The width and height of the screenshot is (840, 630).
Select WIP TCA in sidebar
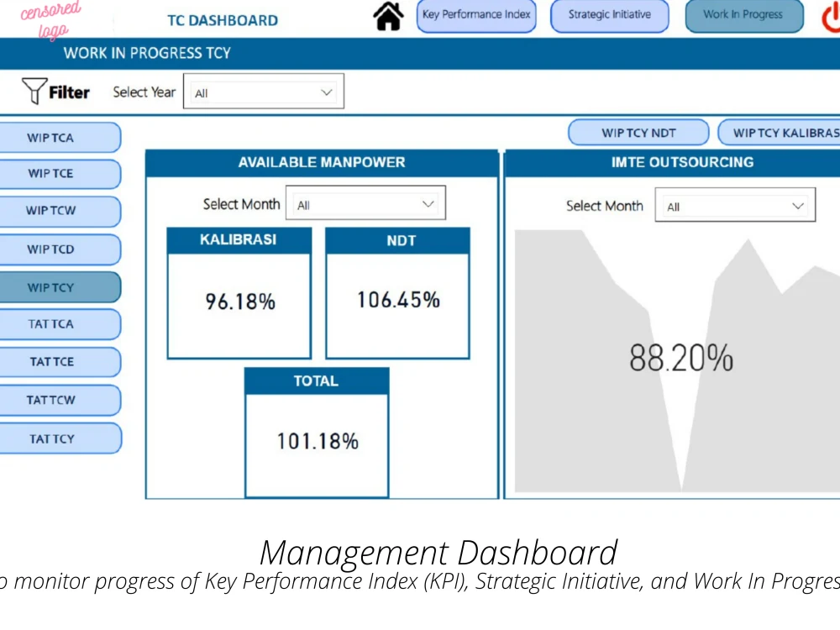[x=60, y=138]
